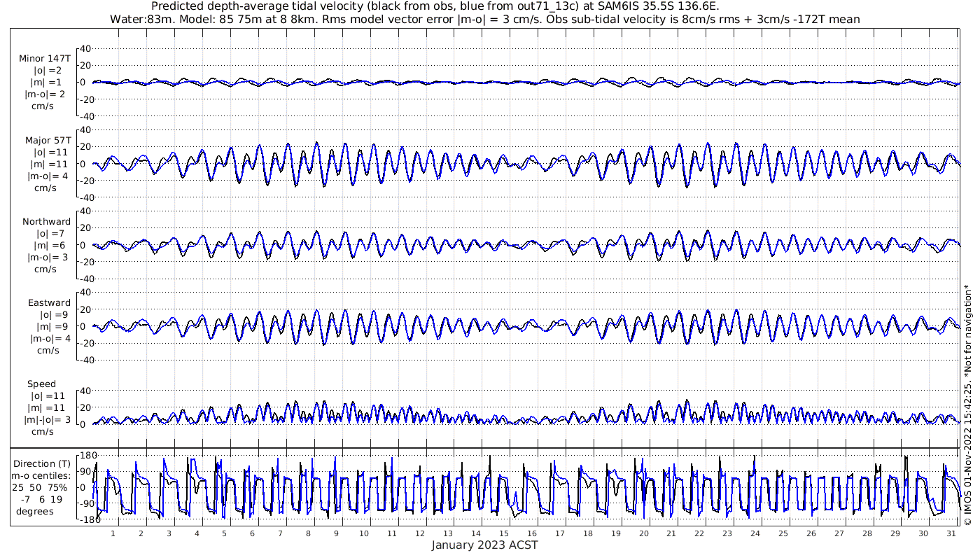Click day 1 on the time axis
980x560 pixels.
(x=113, y=533)
